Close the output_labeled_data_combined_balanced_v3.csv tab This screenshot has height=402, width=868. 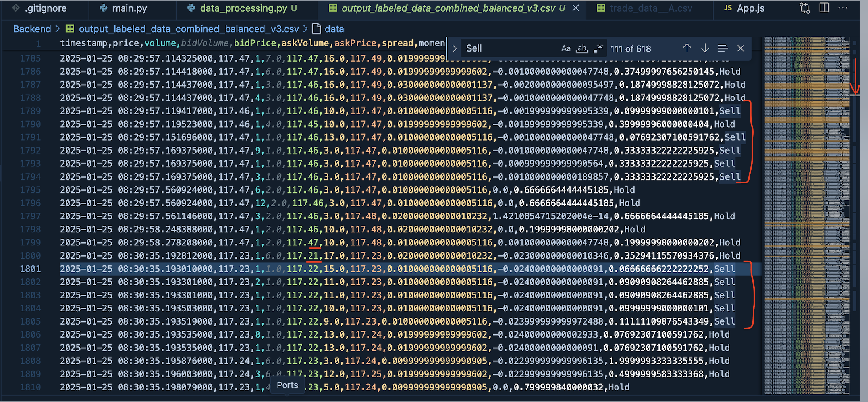(x=575, y=8)
